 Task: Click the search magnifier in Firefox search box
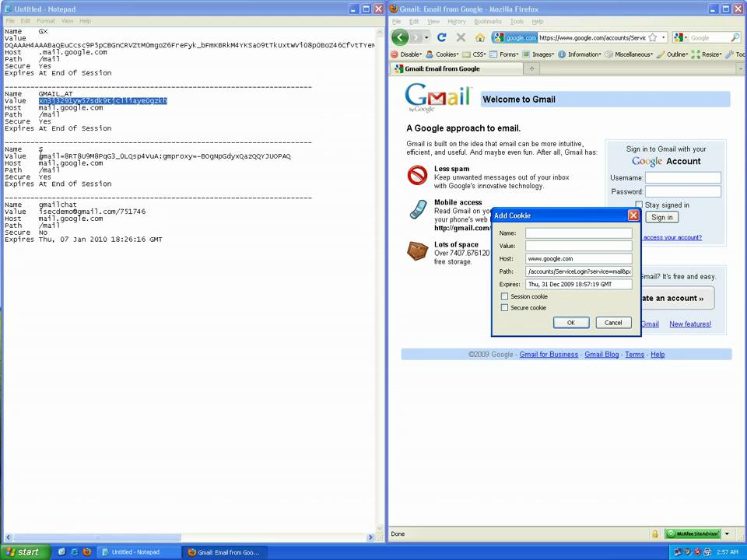pyautogui.click(x=735, y=37)
